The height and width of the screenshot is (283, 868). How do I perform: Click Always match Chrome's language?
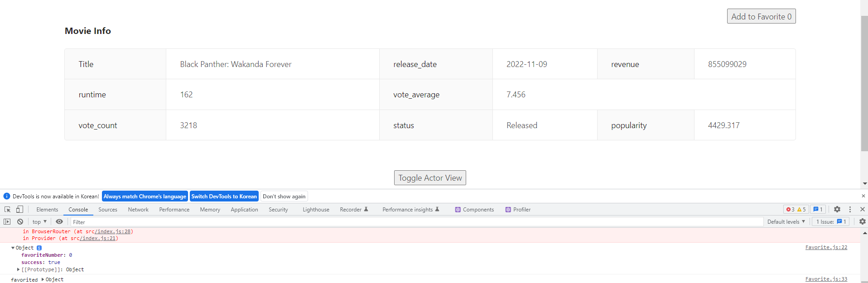tap(145, 196)
